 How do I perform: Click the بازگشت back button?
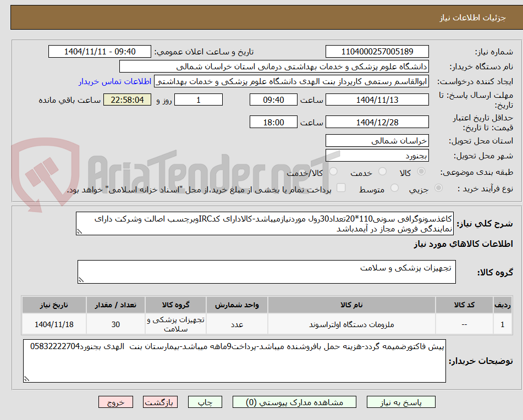[x=160, y=402]
